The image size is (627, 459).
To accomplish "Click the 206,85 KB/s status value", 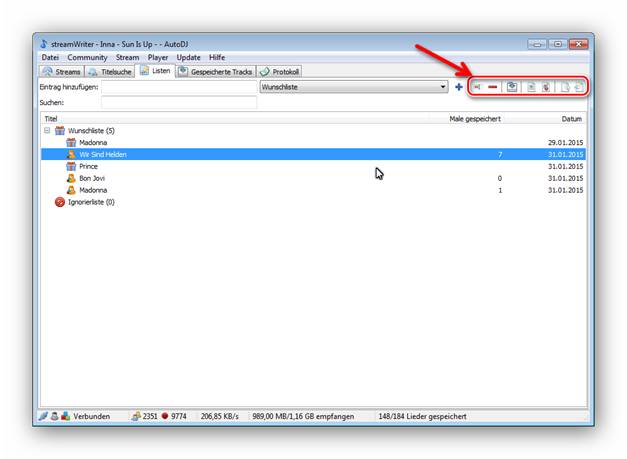I will (x=220, y=416).
